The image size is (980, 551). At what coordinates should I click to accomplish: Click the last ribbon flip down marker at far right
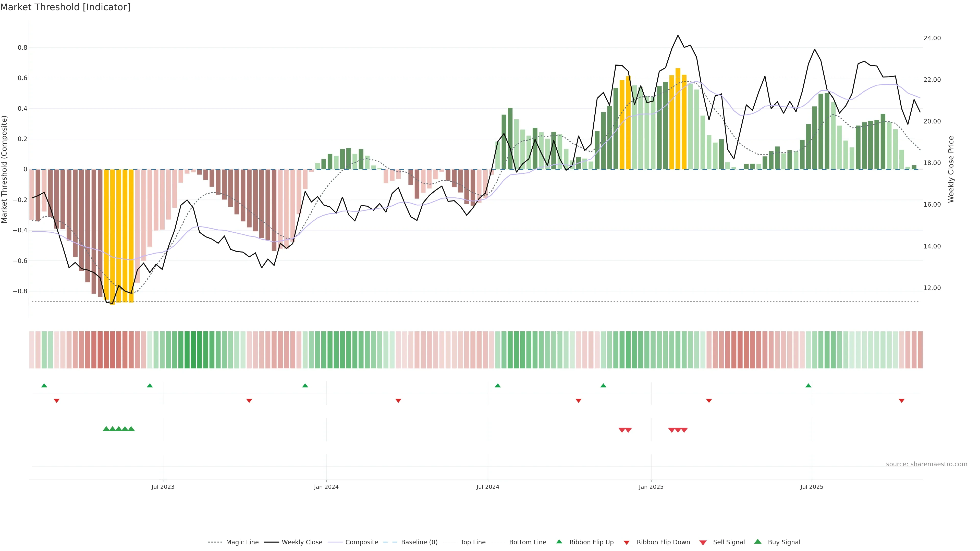[902, 401]
